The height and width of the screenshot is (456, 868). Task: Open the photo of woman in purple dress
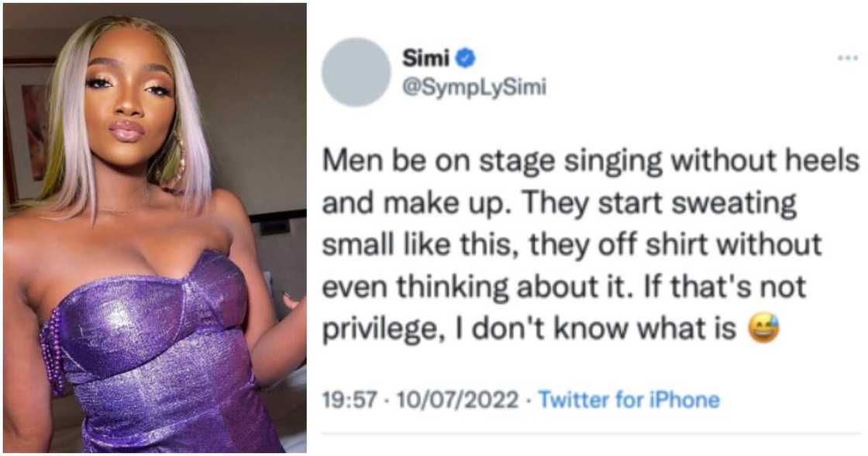[155, 228]
